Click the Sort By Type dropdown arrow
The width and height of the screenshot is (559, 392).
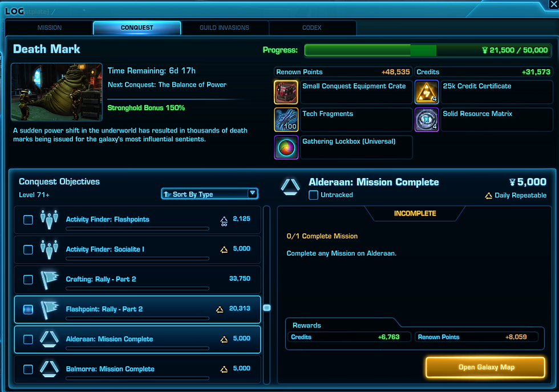tap(252, 193)
